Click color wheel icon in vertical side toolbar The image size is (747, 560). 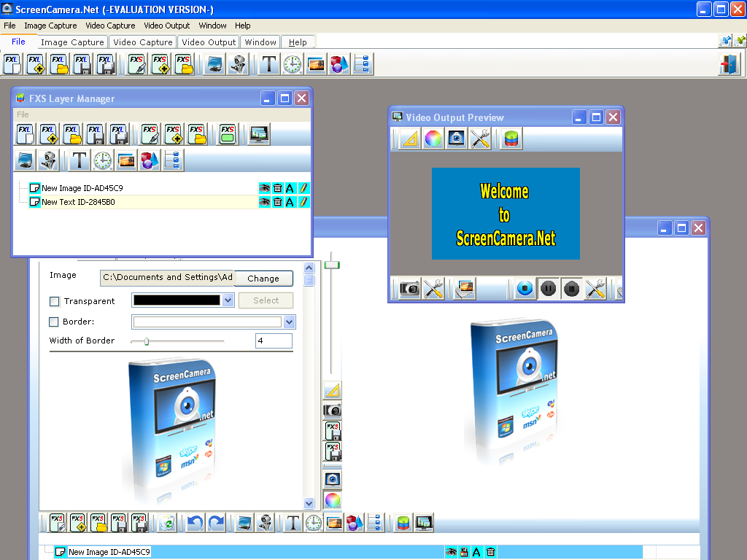(x=333, y=500)
